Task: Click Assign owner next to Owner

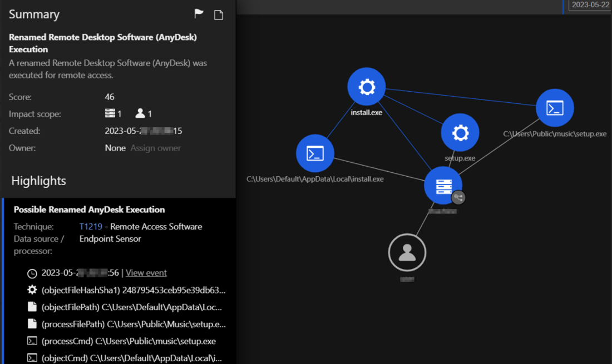Action: [x=155, y=148]
